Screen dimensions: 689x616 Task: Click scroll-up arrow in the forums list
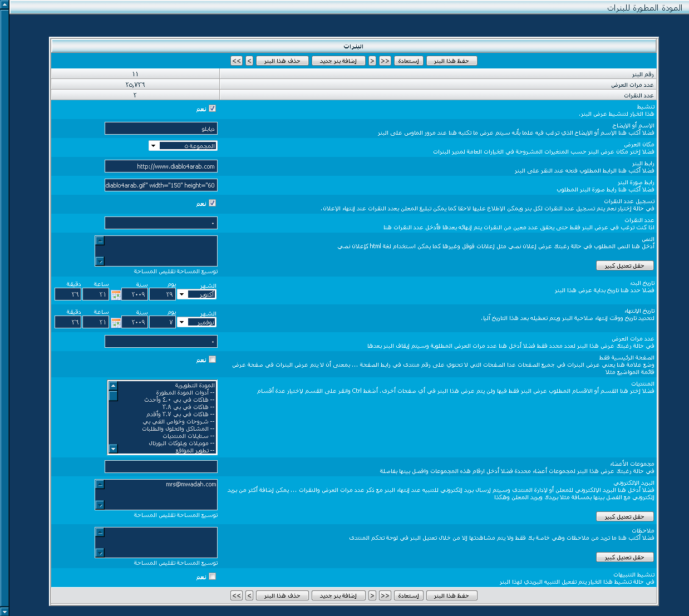(114, 386)
